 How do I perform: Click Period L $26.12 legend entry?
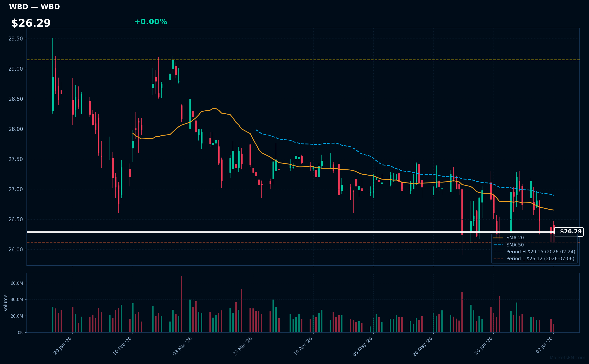pos(534,259)
